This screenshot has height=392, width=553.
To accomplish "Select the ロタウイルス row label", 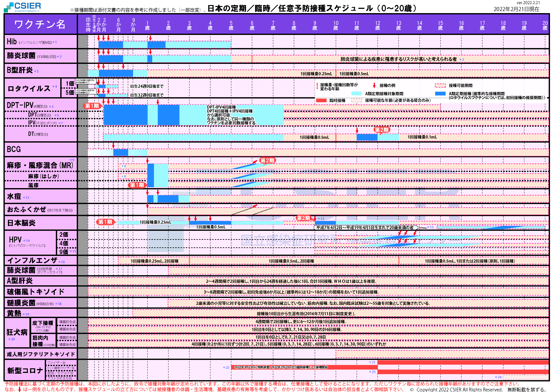I will pos(32,88).
